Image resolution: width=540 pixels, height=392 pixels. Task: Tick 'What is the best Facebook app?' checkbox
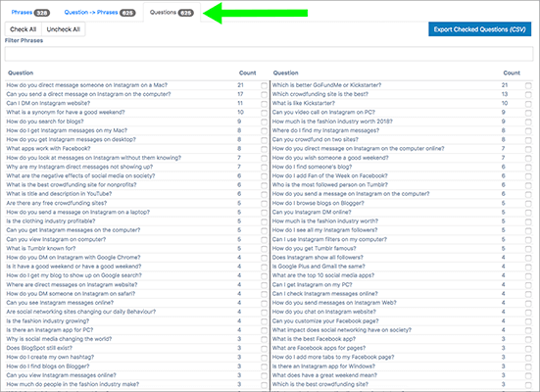[x=528, y=340]
